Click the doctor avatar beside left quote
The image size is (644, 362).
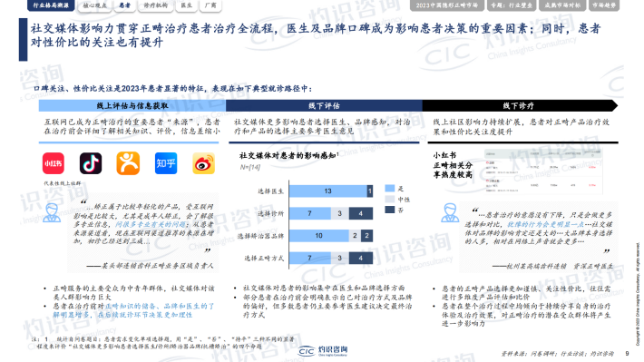tap(52, 213)
